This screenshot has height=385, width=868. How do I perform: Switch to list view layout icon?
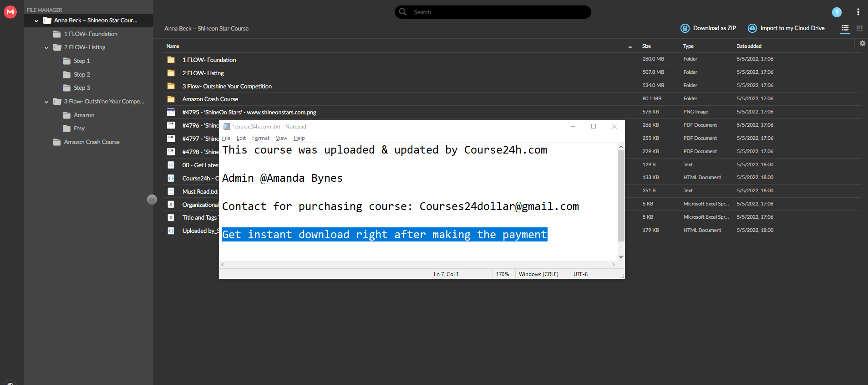point(845,28)
